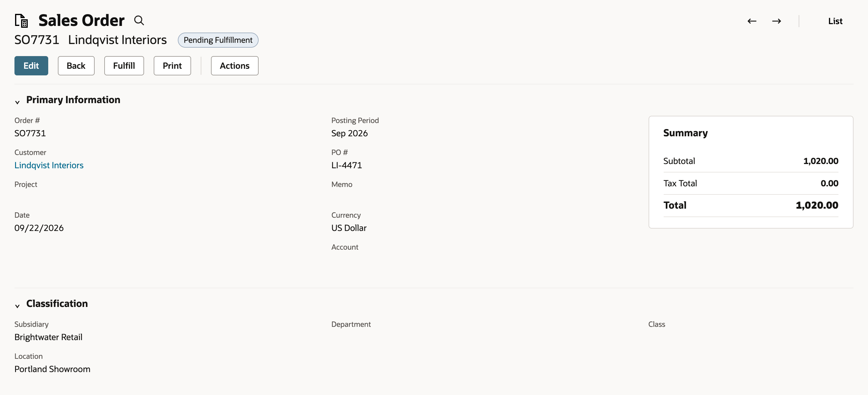Click the Project field label
The image size is (868, 395).
coord(26,184)
